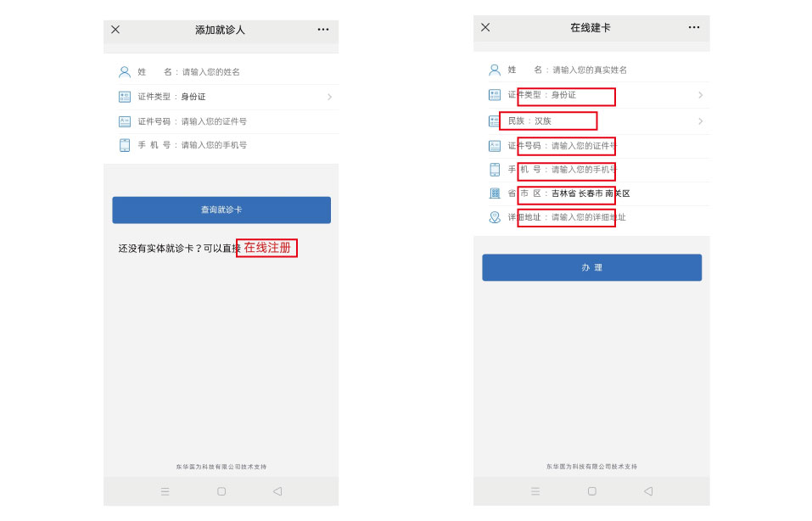Click the location pin icon beside 详细地址
Image resolution: width=812 pixels, height=521 pixels.
tap(495, 217)
